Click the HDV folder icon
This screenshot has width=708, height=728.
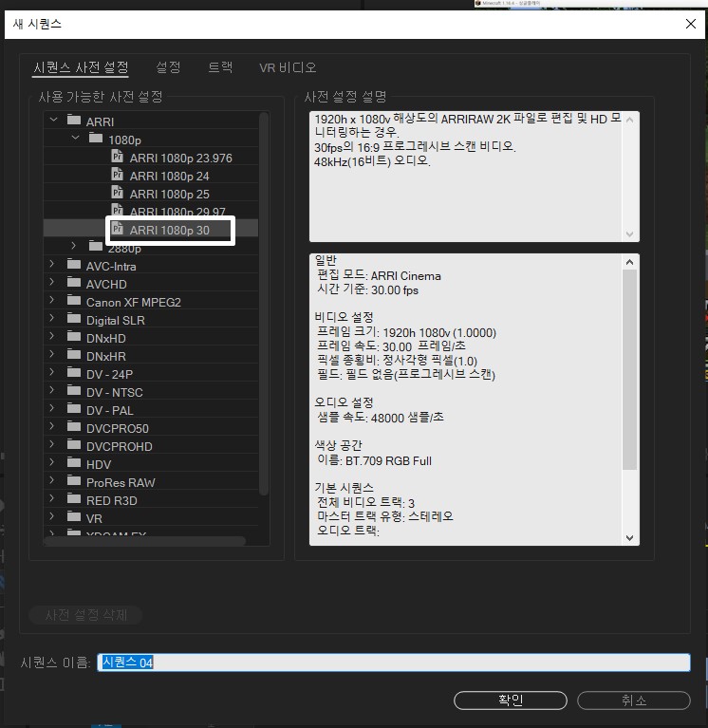tap(74, 463)
